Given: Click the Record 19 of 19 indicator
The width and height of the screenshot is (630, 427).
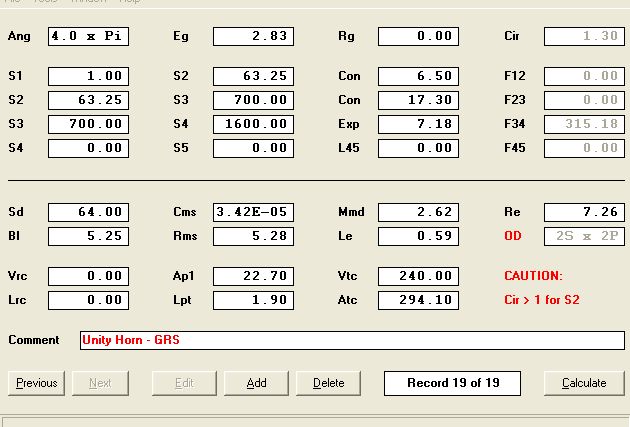Looking at the screenshot, I should pyautogui.click(x=452, y=383).
